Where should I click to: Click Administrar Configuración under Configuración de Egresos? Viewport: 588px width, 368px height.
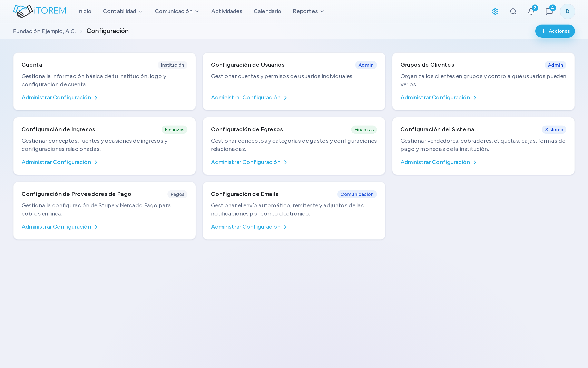coord(249,162)
